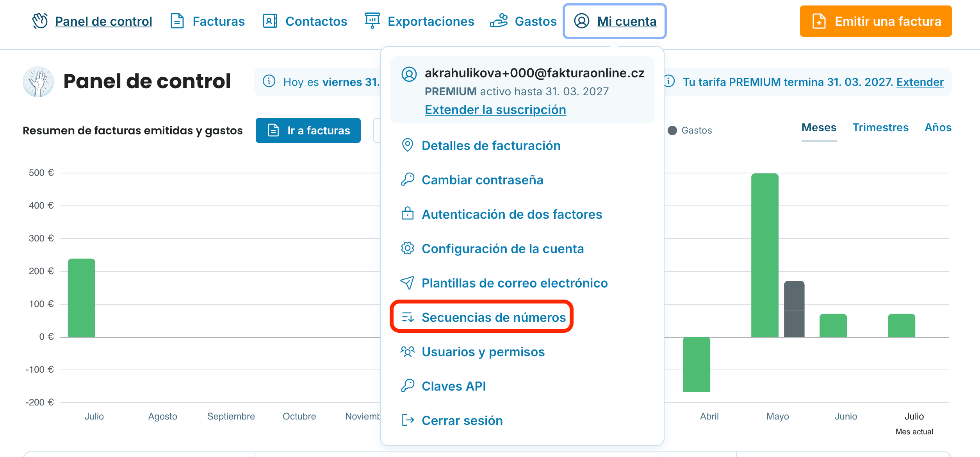Select Claves API menu entry
This screenshot has height=457, width=980.
[x=454, y=386]
